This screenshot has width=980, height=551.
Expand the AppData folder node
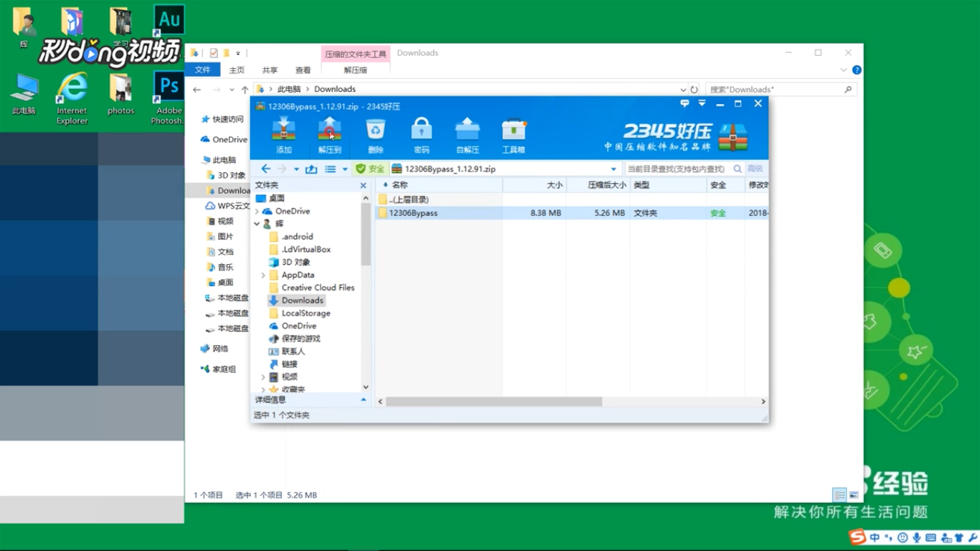tap(263, 275)
